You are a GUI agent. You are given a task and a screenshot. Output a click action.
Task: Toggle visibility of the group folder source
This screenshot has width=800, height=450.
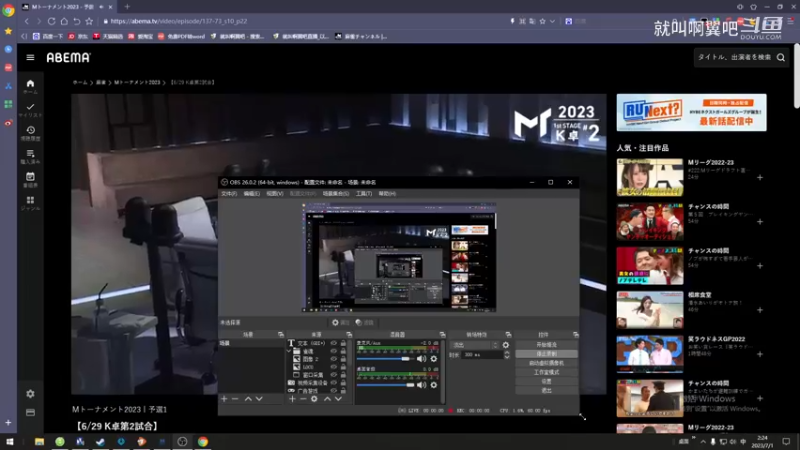coord(334,351)
